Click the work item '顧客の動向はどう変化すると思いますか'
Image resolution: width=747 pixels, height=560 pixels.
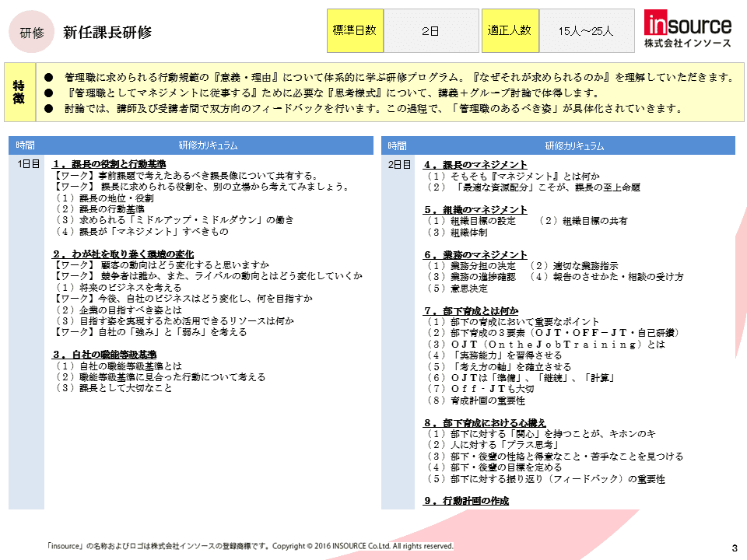[x=162, y=265]
